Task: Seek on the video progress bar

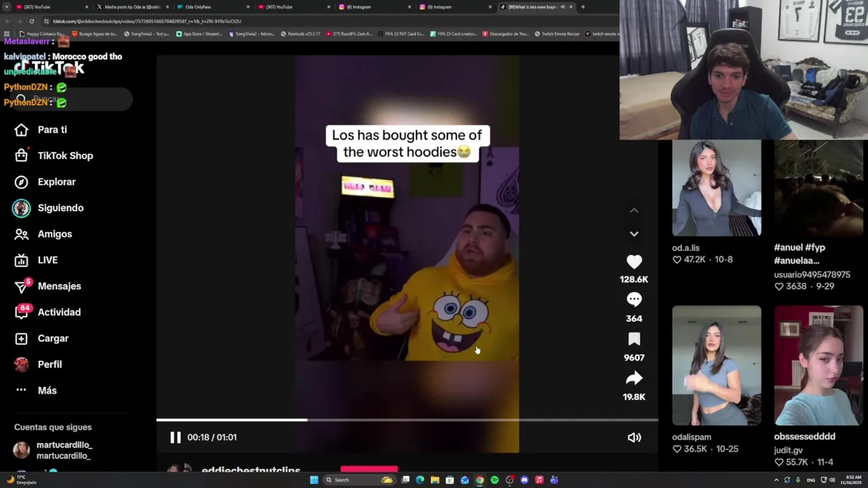Action: coord(407,420)
